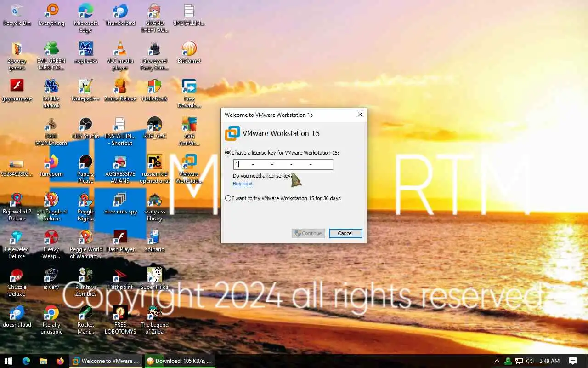Select the AGGRESSIVE AVIANS desktop icon
Screen dimensions: 588x368
(120, 169)
